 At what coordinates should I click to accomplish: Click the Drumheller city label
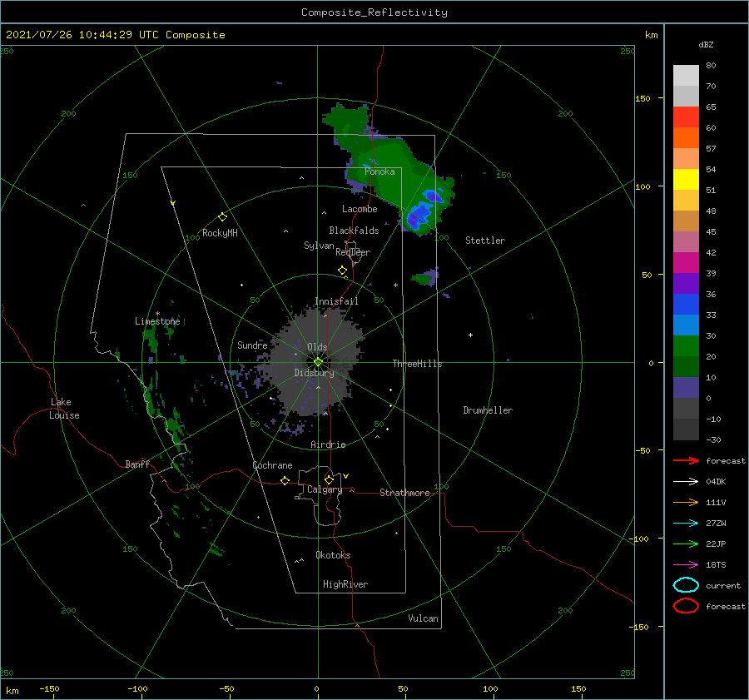[x=488, y=410]
